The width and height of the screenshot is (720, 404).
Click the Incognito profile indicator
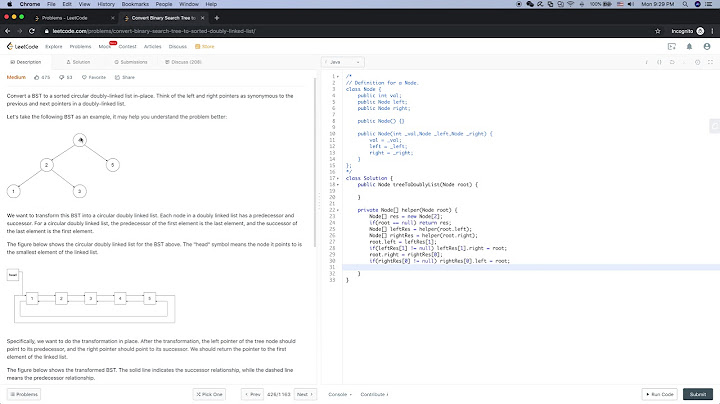[x=687, y=31]
